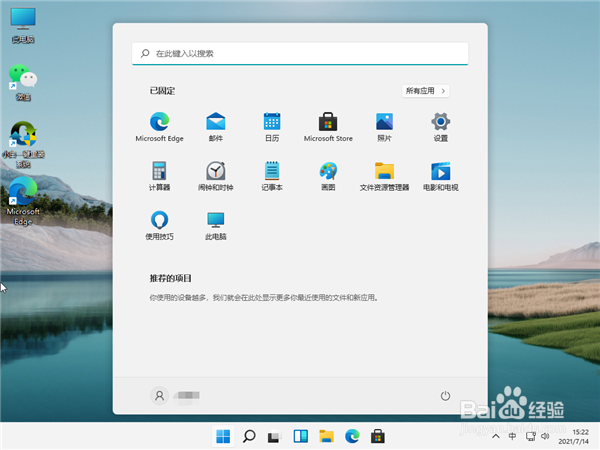This screenshot has width=600, height=450.
Task: Open 记事本 (Notepad)
Action: [x=272, y=176]
